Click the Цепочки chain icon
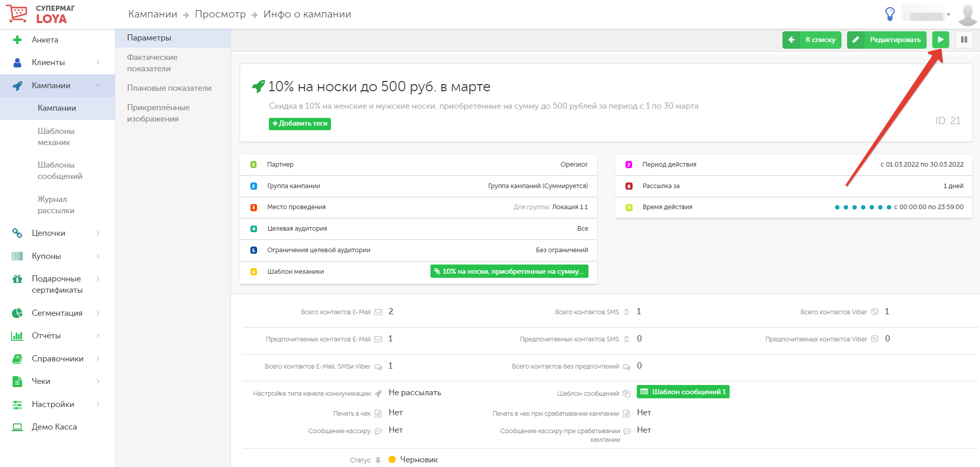 (x=17, y=233)
